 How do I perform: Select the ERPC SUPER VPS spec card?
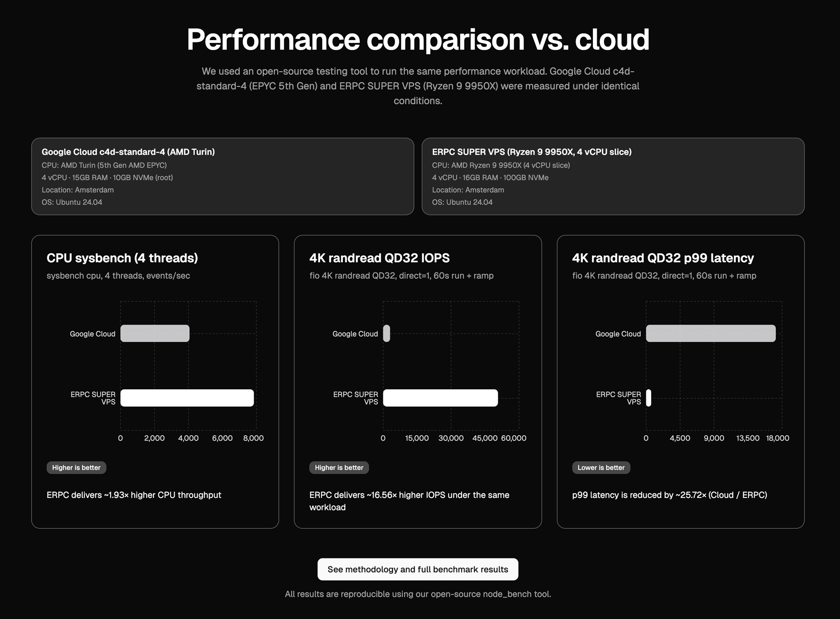click(615, 177)
